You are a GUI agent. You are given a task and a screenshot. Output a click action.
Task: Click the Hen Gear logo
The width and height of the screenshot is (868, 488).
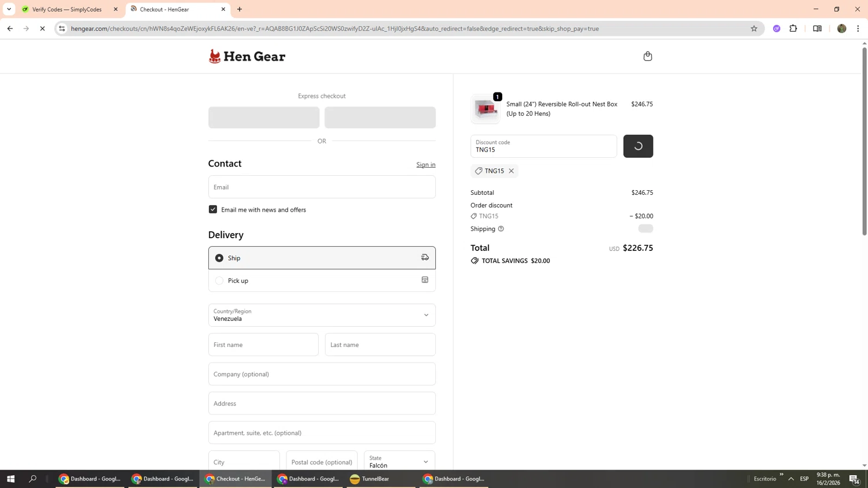click(x=247, y=56)
